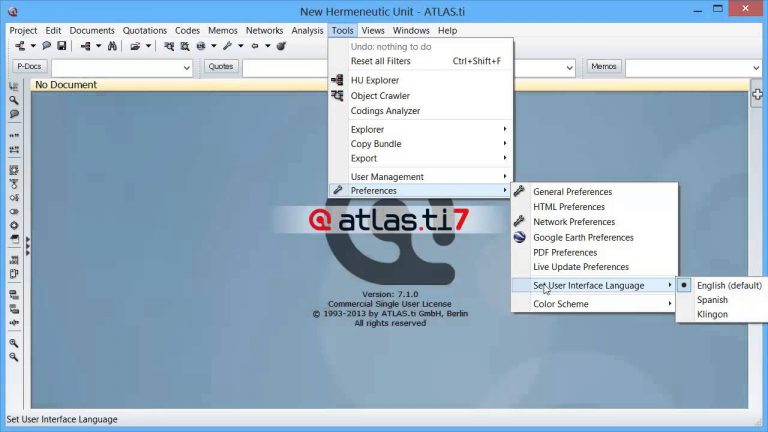Click the HU tree icon left of binoculars
This screenshot has width=768, height=432.
[86, 46]
